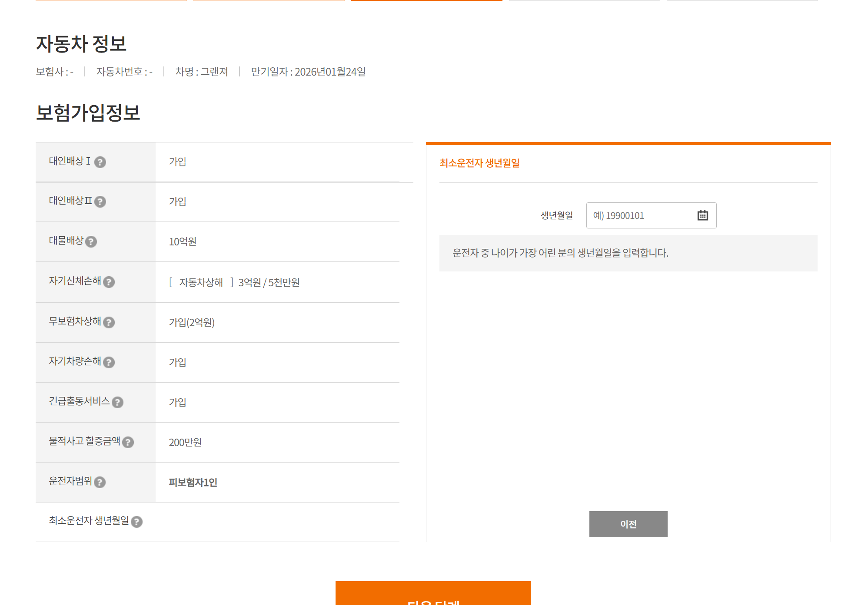Open 최소운전자 생년월일 help icon
Viewport: 868px width, 605px height.
pos(136,522)
